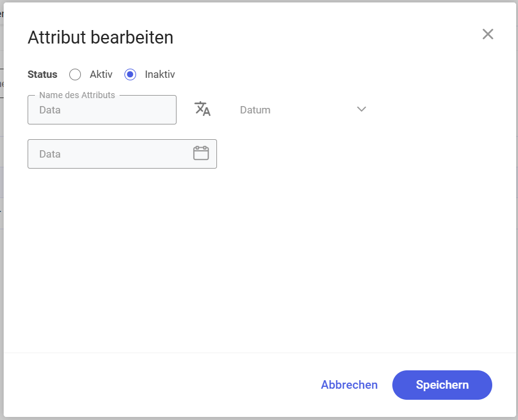Select the Inaktiv radio button
Viewport: 518px width, 420px height.
pos(130,74)
